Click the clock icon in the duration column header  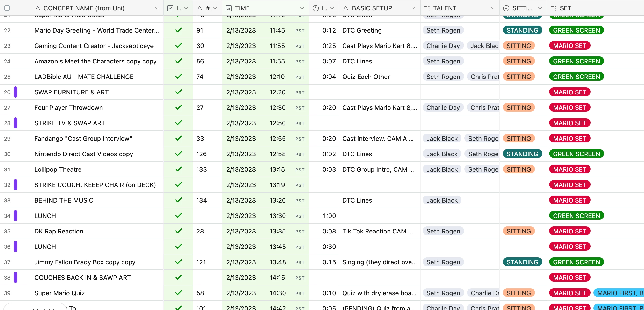click(316, 8)
